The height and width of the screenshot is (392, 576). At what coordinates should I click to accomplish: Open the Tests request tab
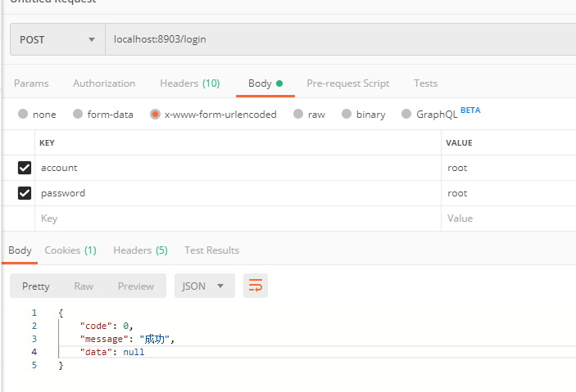[425, 83]
